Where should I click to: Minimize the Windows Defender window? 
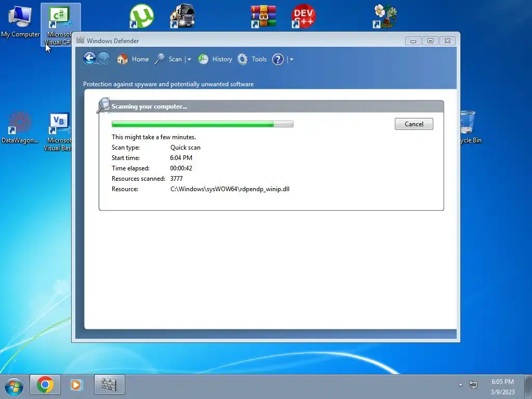[x=413, y=41]
